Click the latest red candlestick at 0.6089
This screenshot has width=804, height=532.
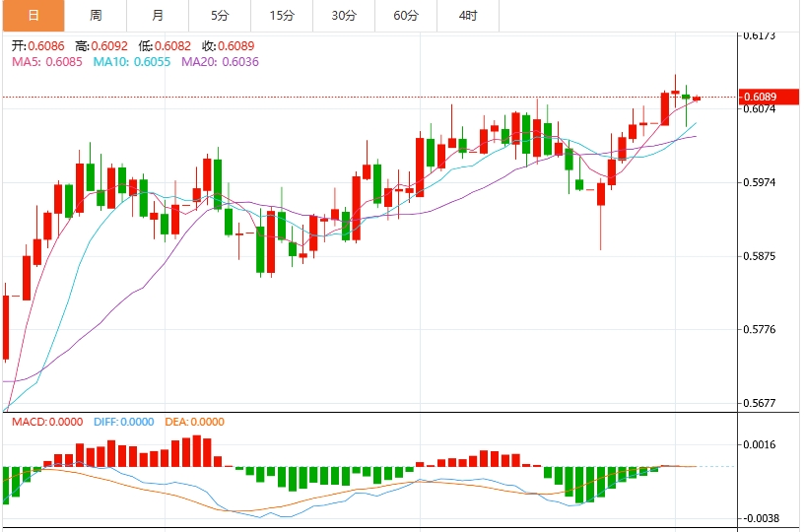click(697, 99)
